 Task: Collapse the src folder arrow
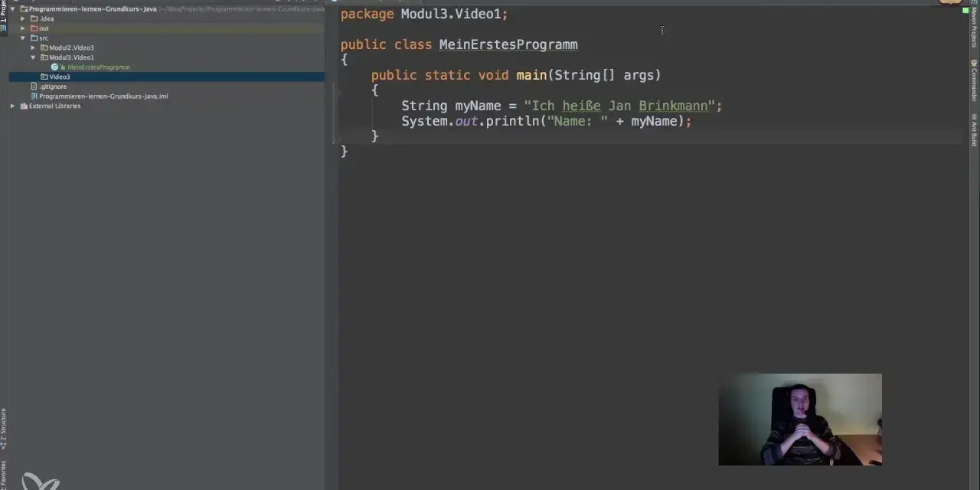pos(23,38)
